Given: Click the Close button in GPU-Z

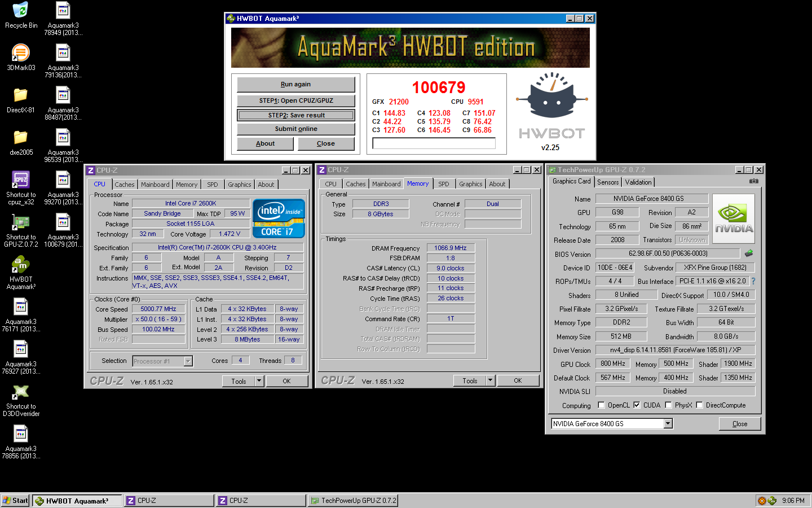Looking at the screenshot, I should [740, 424].
